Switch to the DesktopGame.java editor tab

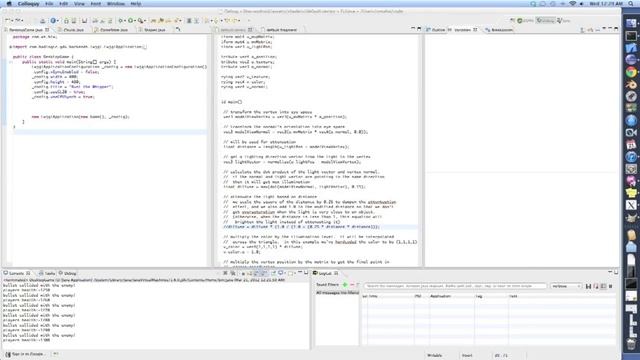[x=25, y=30]
